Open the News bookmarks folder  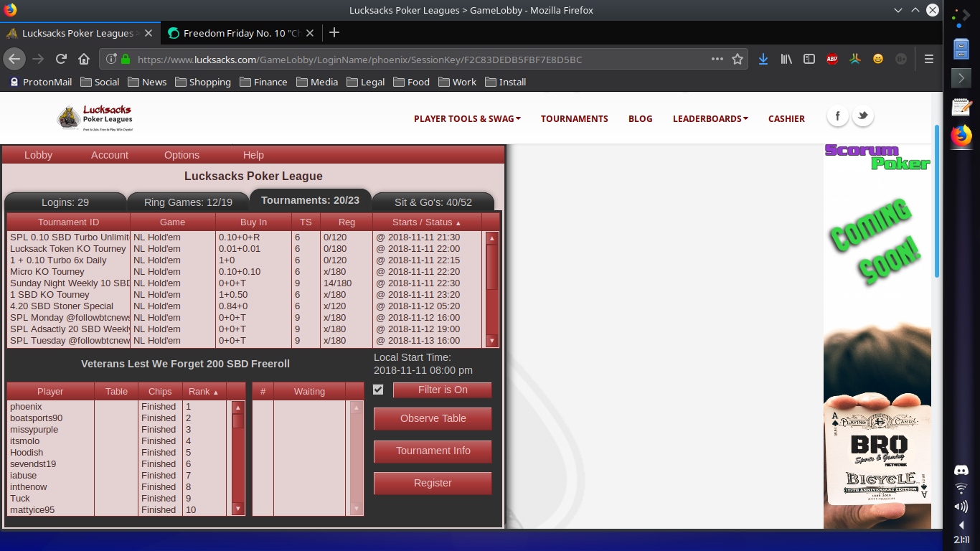point(147,82)
